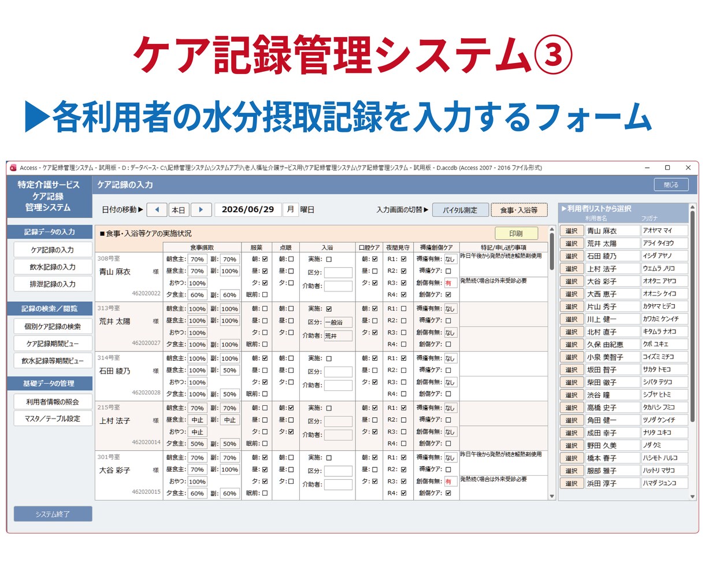This screenshot has height=588, width=705.
Task: Select user 渋谷 瞳 with 選択 button
Action: pyautogui.click(x=572, y=395)
